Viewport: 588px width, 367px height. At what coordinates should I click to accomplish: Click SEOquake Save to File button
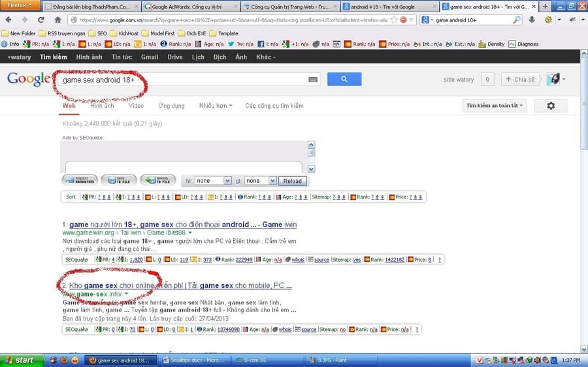[x=119, y=180]
